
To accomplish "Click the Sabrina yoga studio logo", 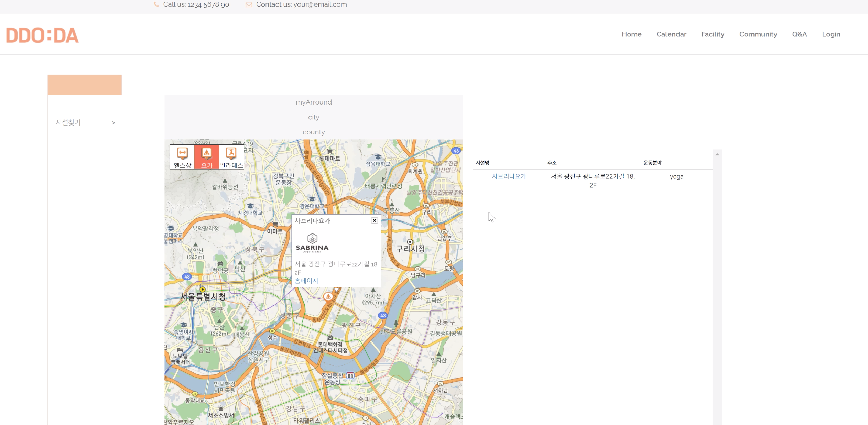I will [312, 243].
